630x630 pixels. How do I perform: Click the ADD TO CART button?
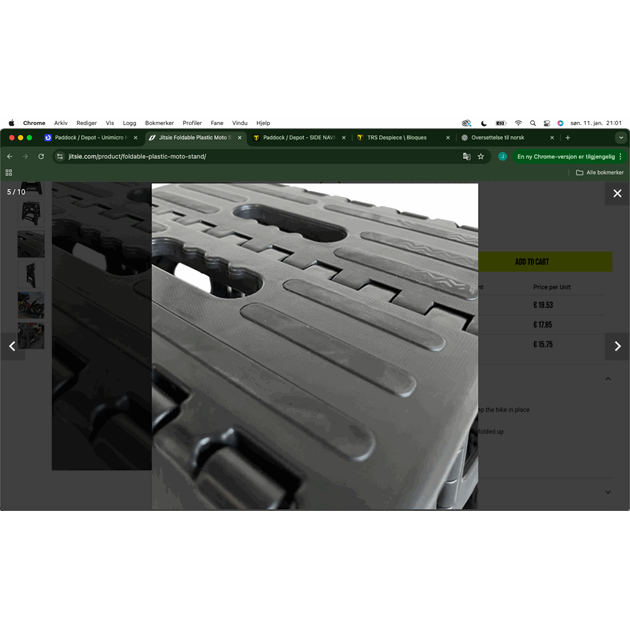532,262
